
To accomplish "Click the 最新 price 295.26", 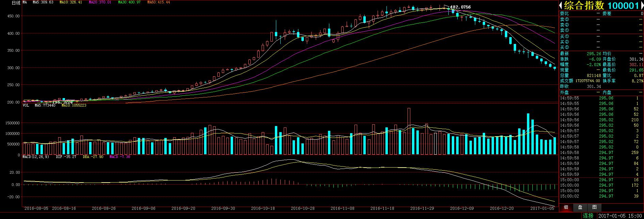I will [x=594, y=53].
